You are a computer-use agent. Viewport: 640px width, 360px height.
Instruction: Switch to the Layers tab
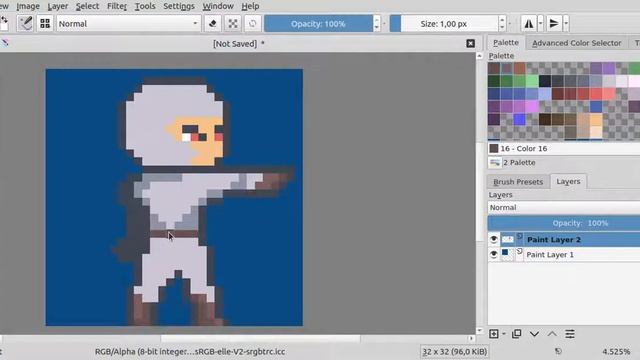point(568,181)
